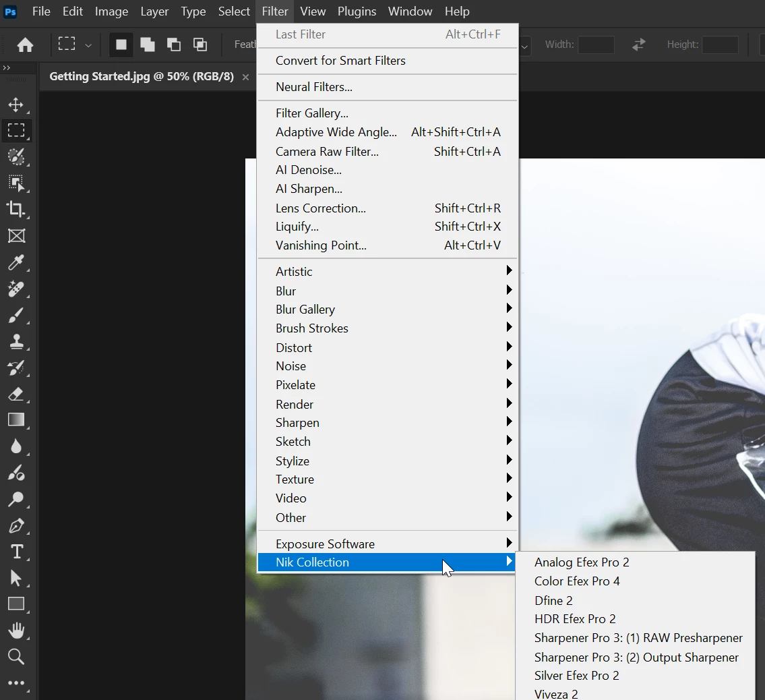Close the Getting Started.jpg tab
Viewport: 765px width, 700px height.
246,77
